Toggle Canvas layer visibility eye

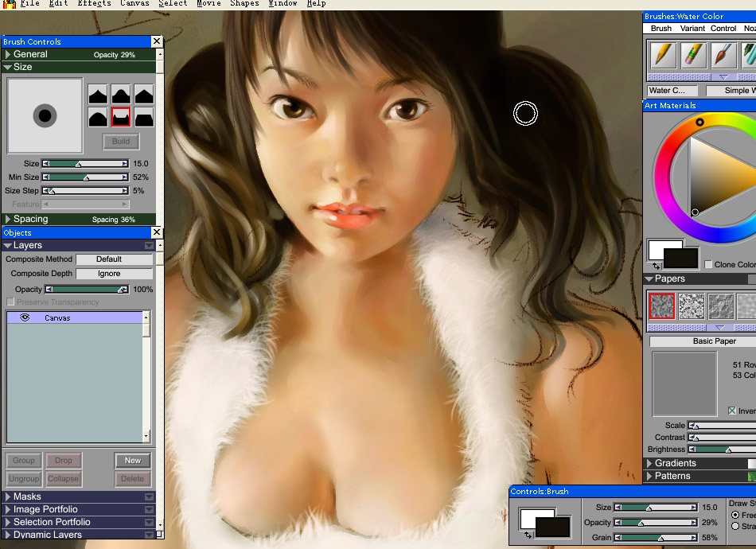(x=25, y=317)
